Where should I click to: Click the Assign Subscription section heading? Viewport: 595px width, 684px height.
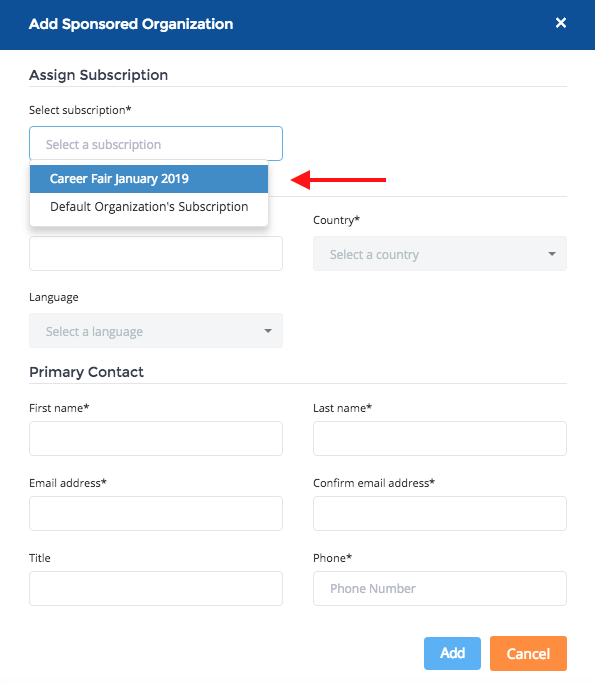pos(99,75)
